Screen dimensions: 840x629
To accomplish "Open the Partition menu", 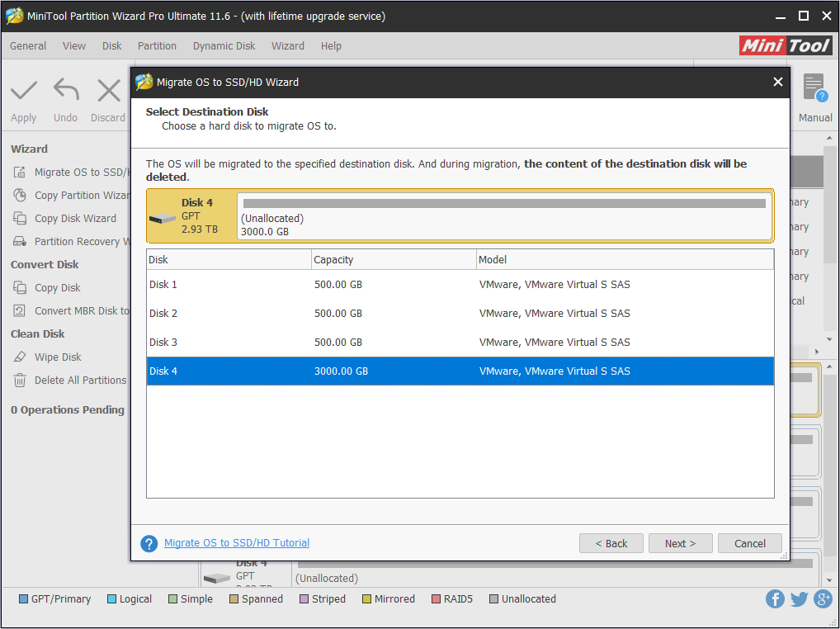I will [157, 46].
